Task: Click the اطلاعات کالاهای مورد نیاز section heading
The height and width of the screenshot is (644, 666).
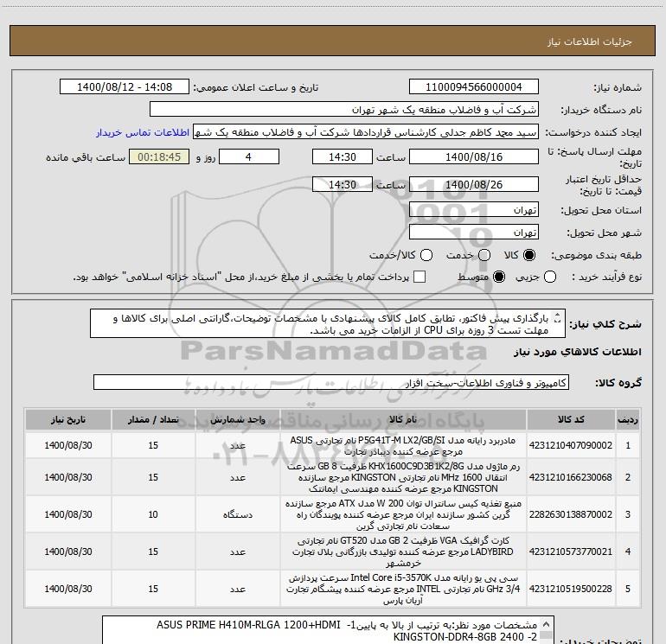Action: click(578, 352)
